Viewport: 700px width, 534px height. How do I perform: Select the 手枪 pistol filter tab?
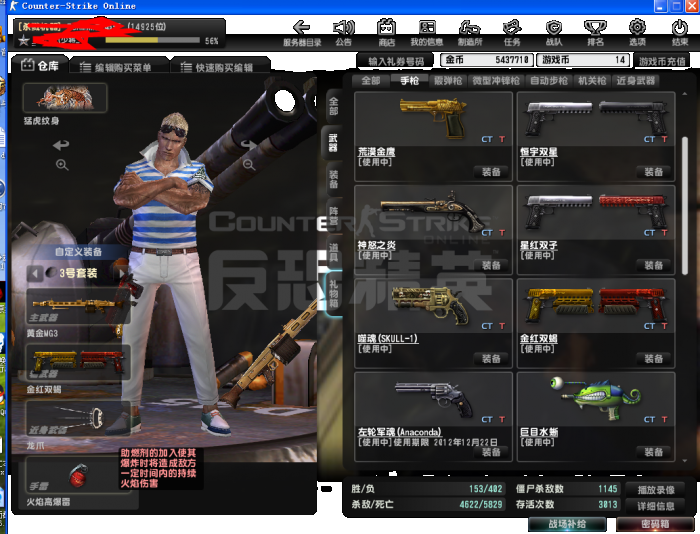(409, 81)
